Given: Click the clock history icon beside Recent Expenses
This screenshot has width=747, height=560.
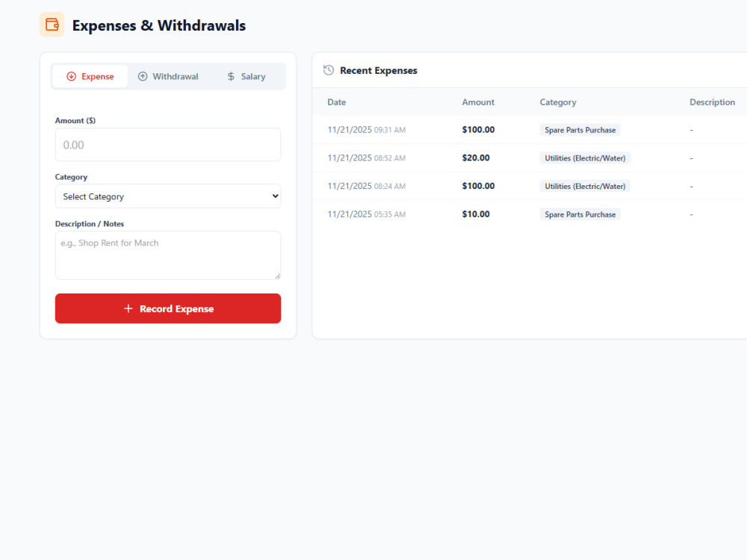Looking at the screenshot, I should (x=329, y=70).
